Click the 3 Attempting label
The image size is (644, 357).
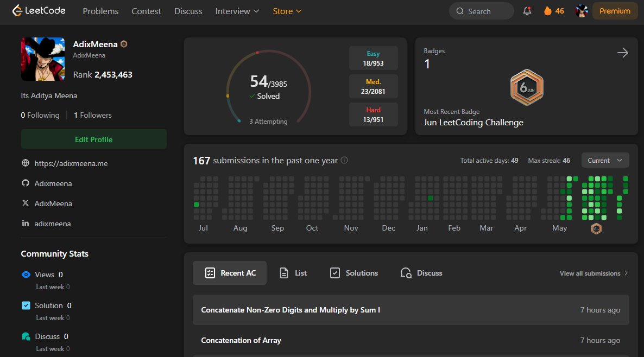click(268, 122)
